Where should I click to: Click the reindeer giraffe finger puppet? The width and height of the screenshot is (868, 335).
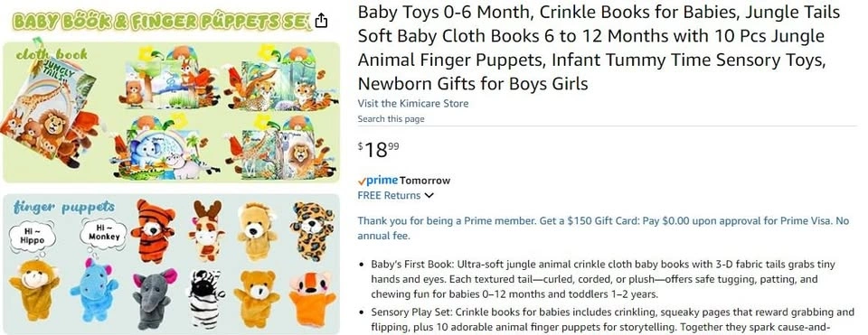206,230
